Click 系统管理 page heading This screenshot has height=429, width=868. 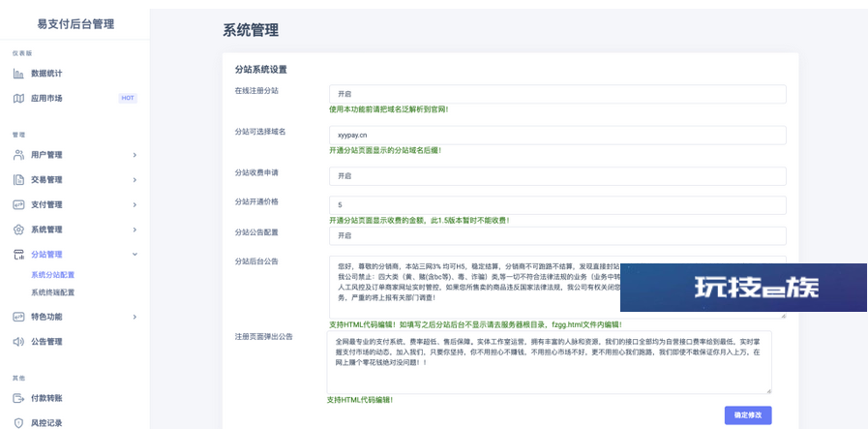(x=251, y=30)
